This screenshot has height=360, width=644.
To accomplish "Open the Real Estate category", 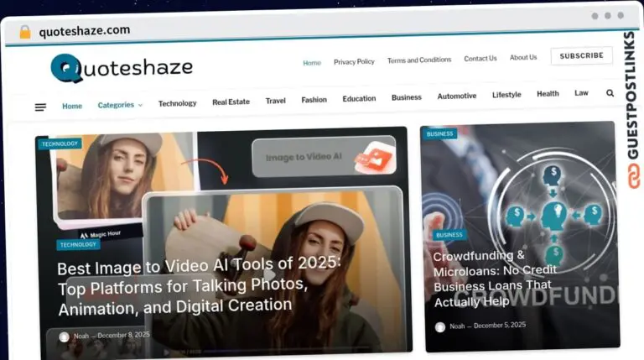I will pyautogui.click(x=231, y=102).
